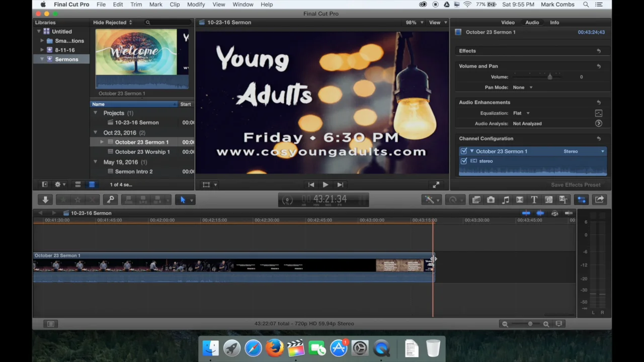644x362 pixels.
Task: Open the Generators browser
Action: click(x=549, y=200)
